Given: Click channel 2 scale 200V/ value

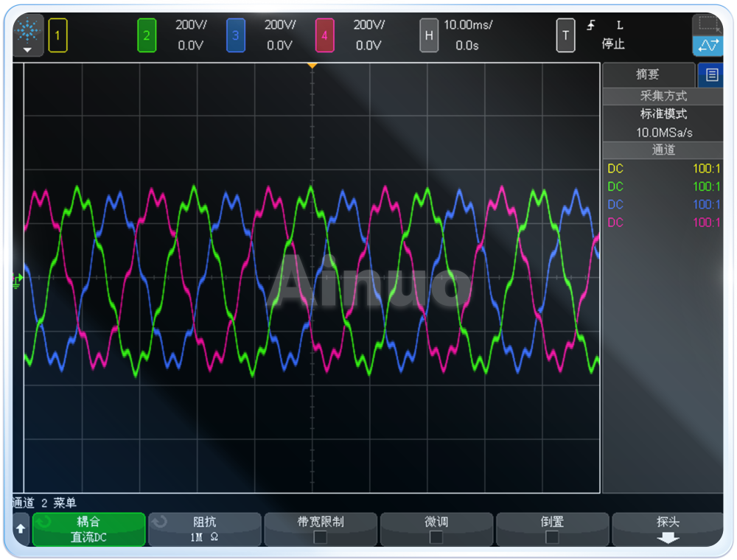Looking at the screenshot, I should point(191,25).
